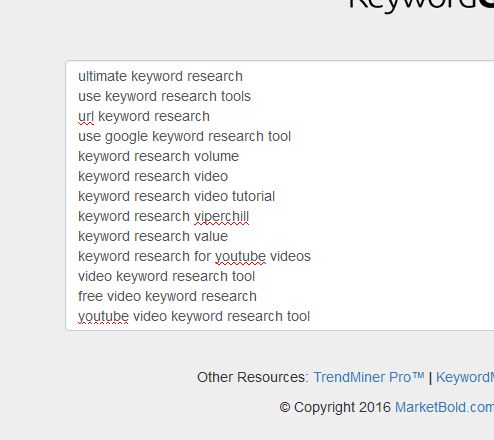The image size is (494, 440).
Task: Visit the MarketBold.com link
Action: coord(444,407)
